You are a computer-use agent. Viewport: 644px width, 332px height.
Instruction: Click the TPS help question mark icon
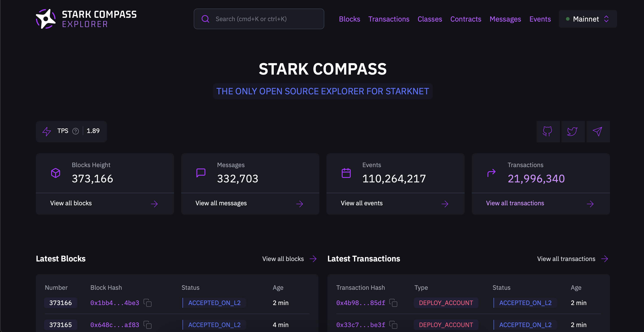76,131
